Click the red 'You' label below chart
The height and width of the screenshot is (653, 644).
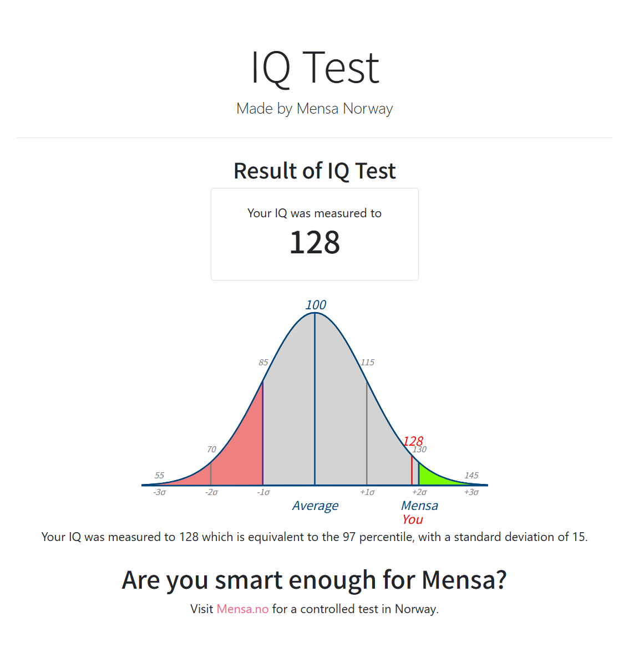pyautogui.click(x=413, y=519)
